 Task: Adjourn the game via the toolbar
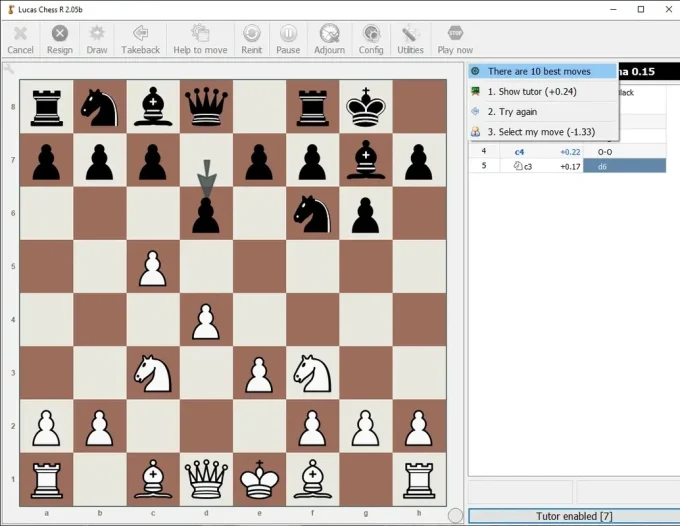click(x=329, y=39)
